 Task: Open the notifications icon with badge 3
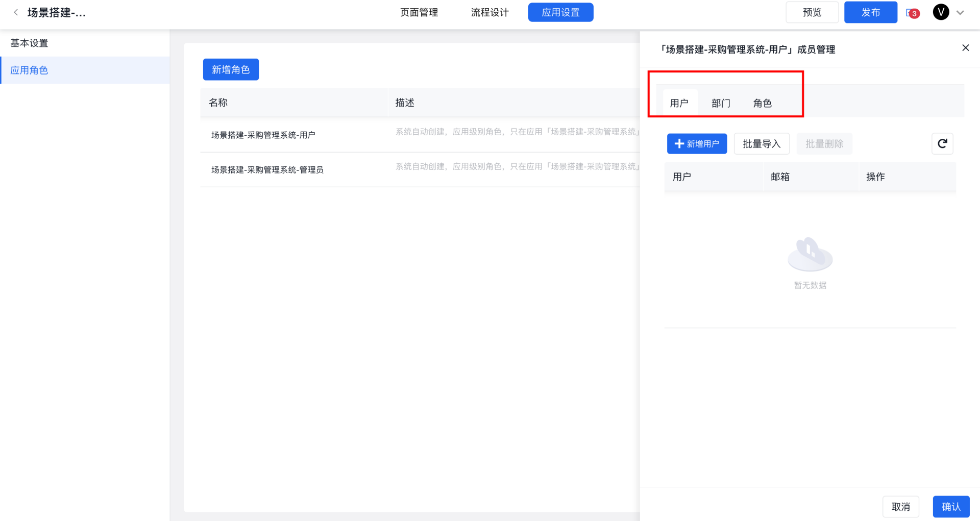(912, 13)
